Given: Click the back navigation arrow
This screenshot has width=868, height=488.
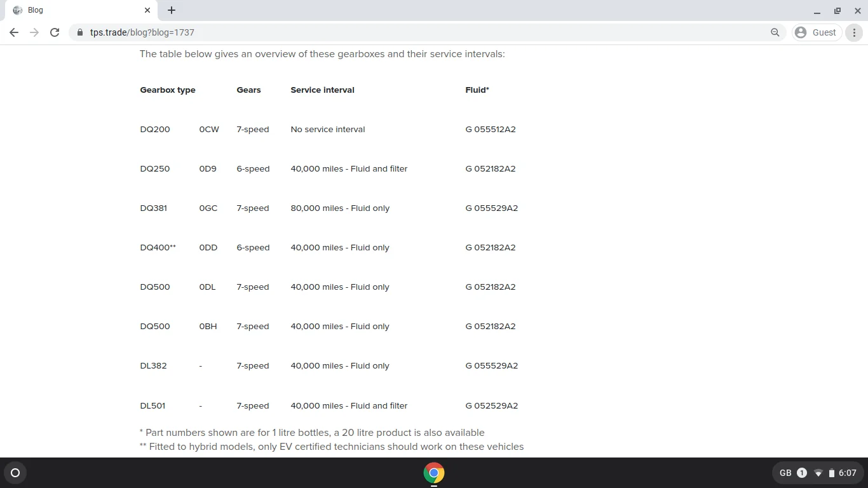Looking at the screenshot, I should point(14,32).
